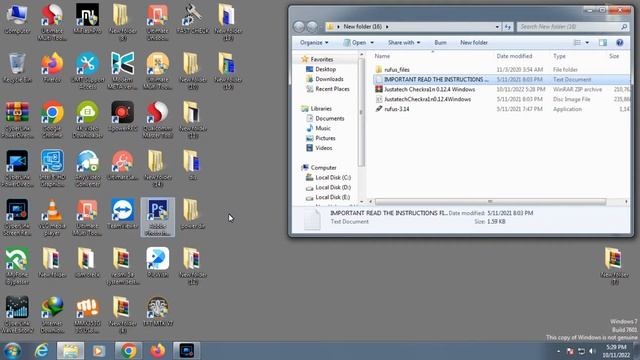Select the Intel HD Graphics shortcut
This screenshot has width=640, height=360.
52,169
